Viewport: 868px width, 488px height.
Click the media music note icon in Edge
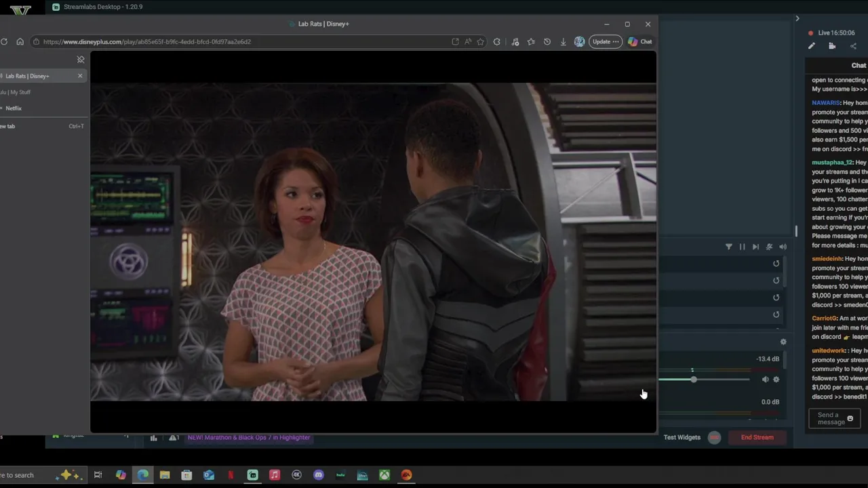(515, 42)
